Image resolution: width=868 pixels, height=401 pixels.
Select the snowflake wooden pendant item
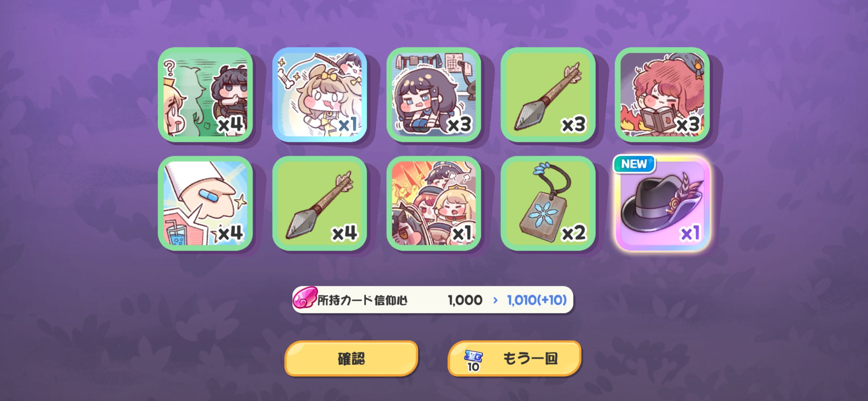click(548, 203)
